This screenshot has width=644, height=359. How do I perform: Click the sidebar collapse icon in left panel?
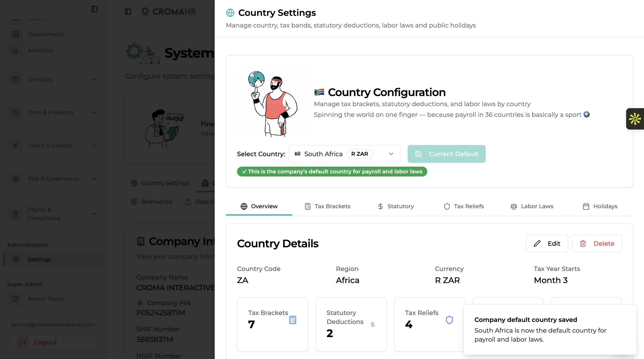point(94,9)
